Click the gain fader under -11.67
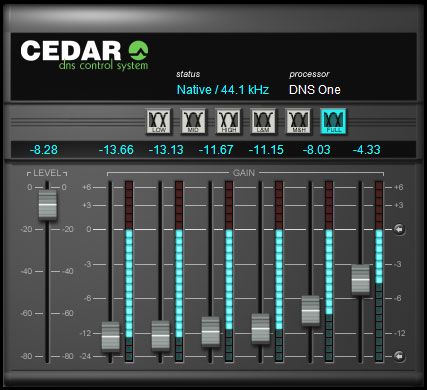Image resolution: width=427 pixels, height=390 pixels. coord(211,331)
